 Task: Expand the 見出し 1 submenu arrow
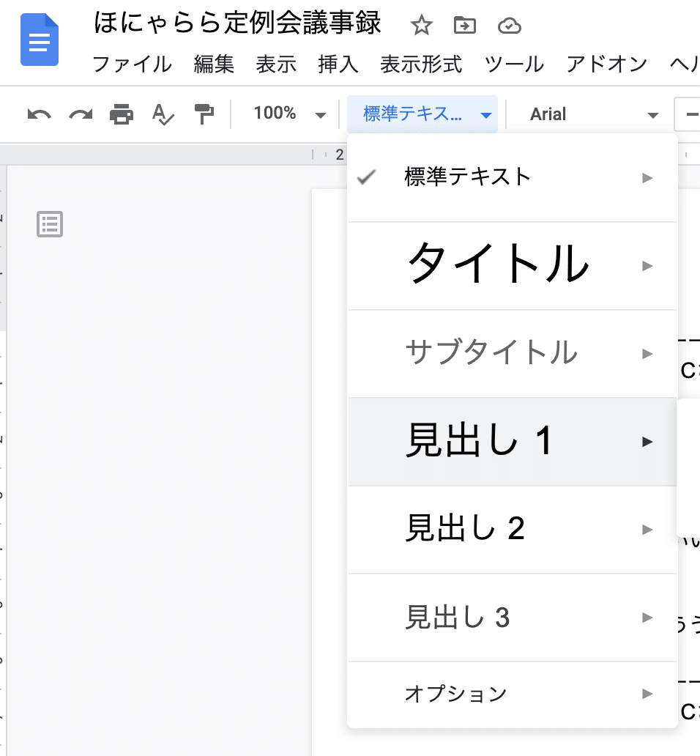click(647, 441)
